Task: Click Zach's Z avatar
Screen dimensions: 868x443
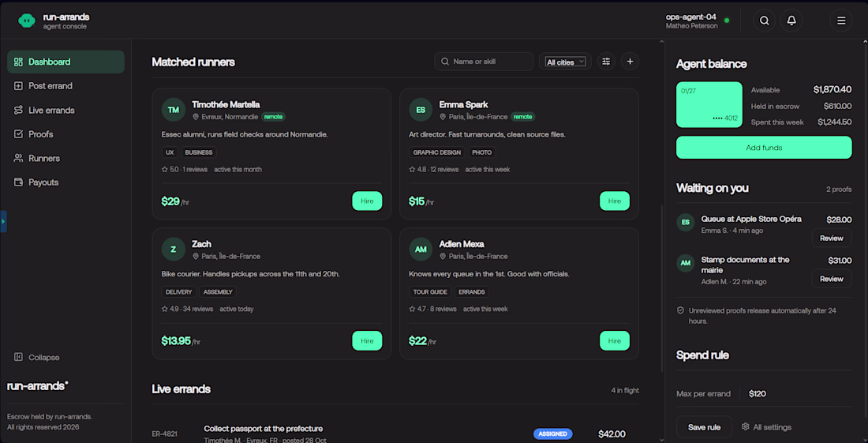Action: pos(174,250)
